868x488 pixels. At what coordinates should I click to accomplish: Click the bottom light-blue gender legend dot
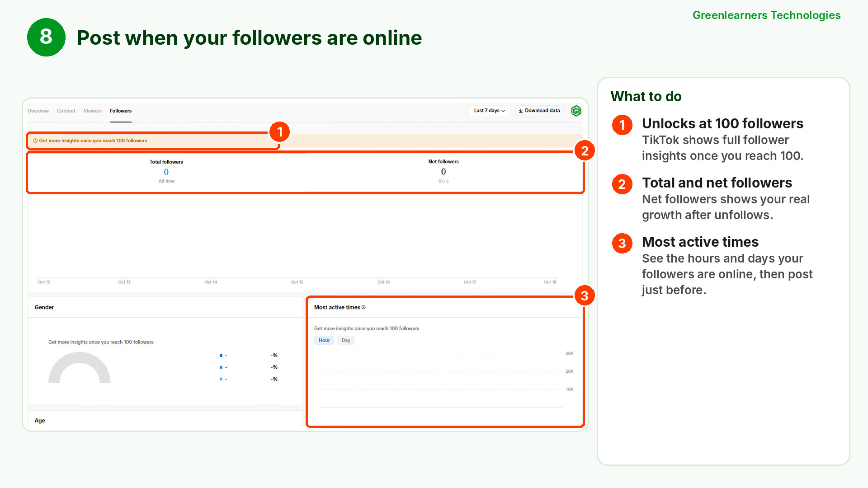coord(221,379)
